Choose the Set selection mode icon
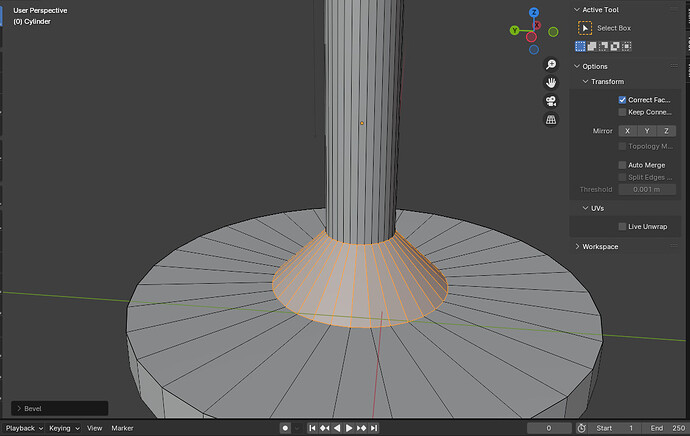Screen dimensions: 690x436 [580, 46]
